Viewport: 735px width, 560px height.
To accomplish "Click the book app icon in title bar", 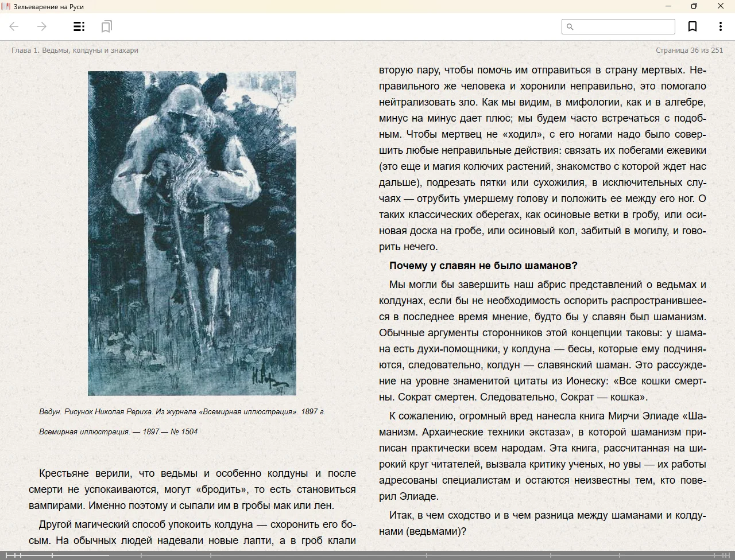I will pos(6,6).
